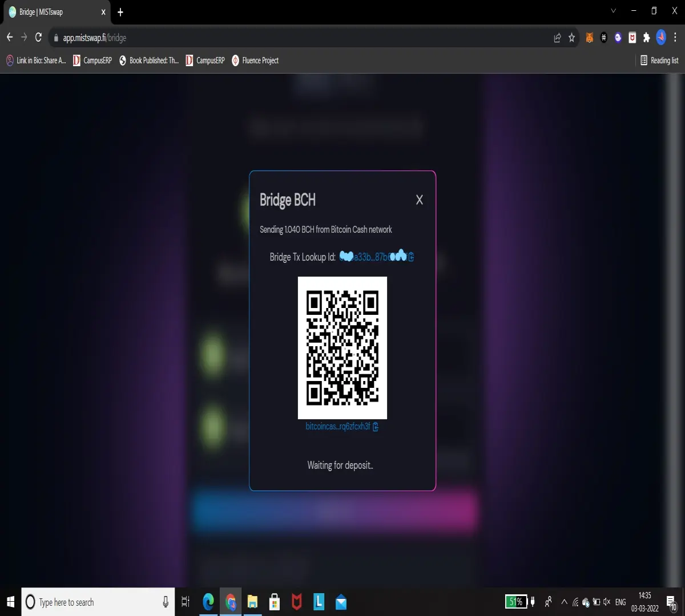Open the Reading list
The width and height of the screenshot is (685, 616).
tap(659, 60)
